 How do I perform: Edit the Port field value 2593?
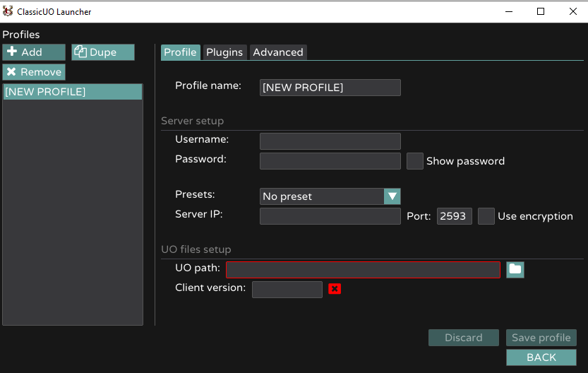pos(454,216)
